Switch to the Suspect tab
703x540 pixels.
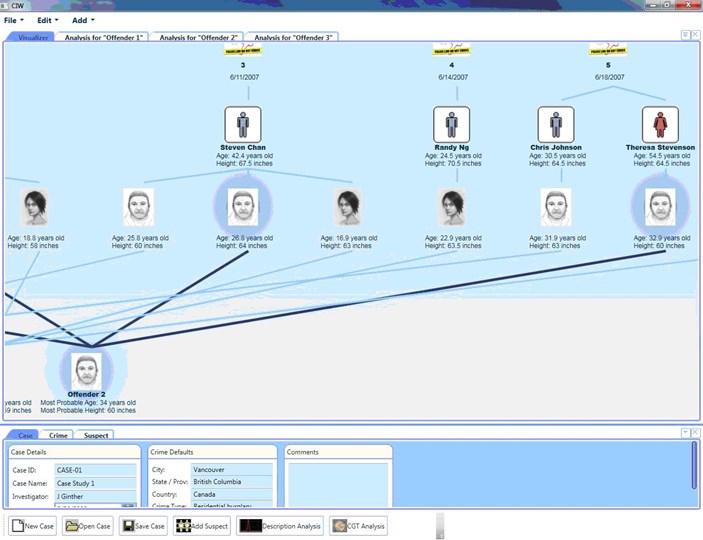96,435
